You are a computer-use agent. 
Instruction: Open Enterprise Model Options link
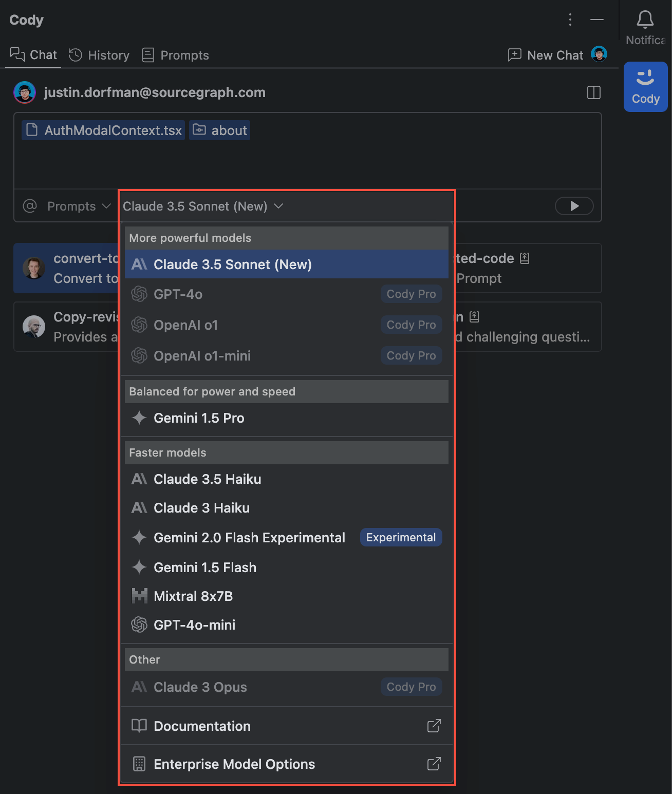[287, 764]
